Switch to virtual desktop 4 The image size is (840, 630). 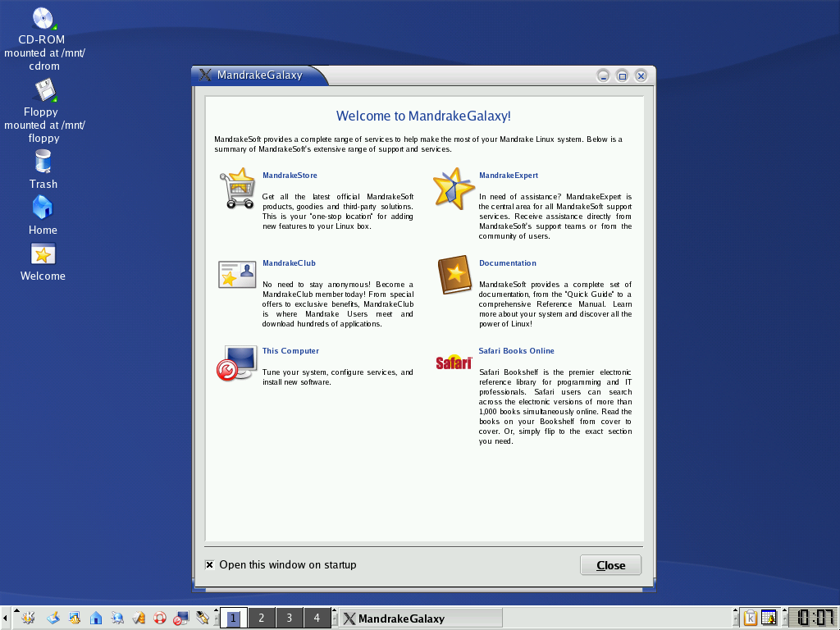pyautogui.click(x=317, y=618)
